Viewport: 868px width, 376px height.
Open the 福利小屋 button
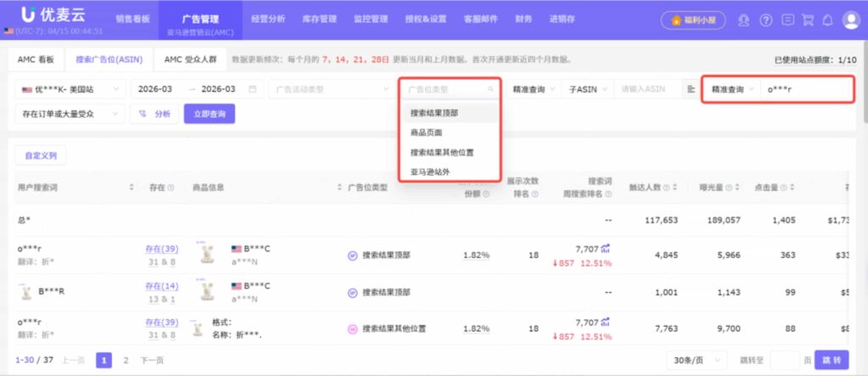pos(693,20)
